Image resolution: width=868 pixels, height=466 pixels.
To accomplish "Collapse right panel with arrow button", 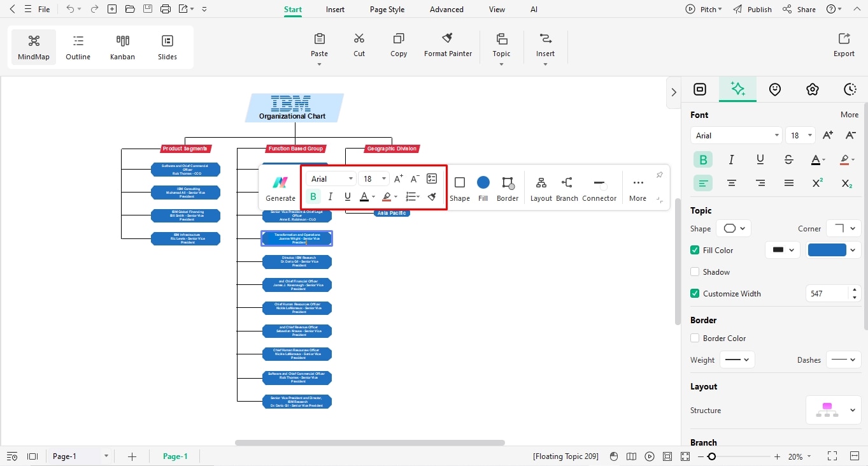I will (674, 92).
